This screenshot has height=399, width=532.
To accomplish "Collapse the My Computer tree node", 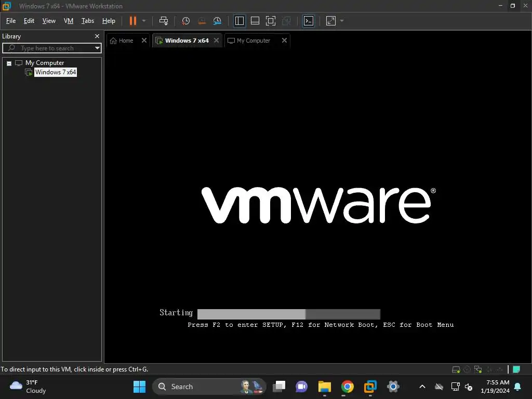I will click(x=9, y=63).
